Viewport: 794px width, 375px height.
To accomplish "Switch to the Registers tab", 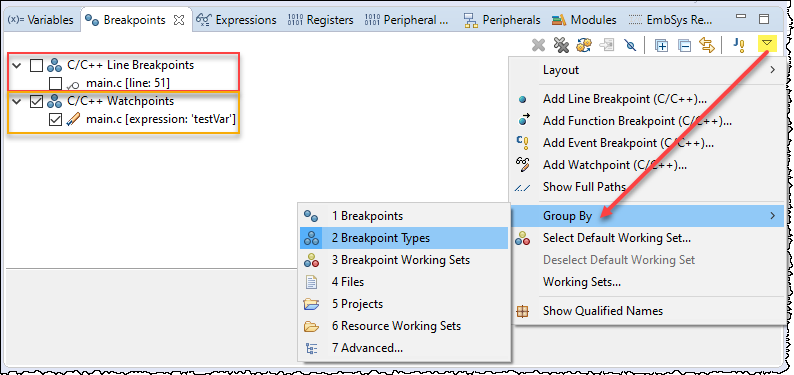I will 321,20.
